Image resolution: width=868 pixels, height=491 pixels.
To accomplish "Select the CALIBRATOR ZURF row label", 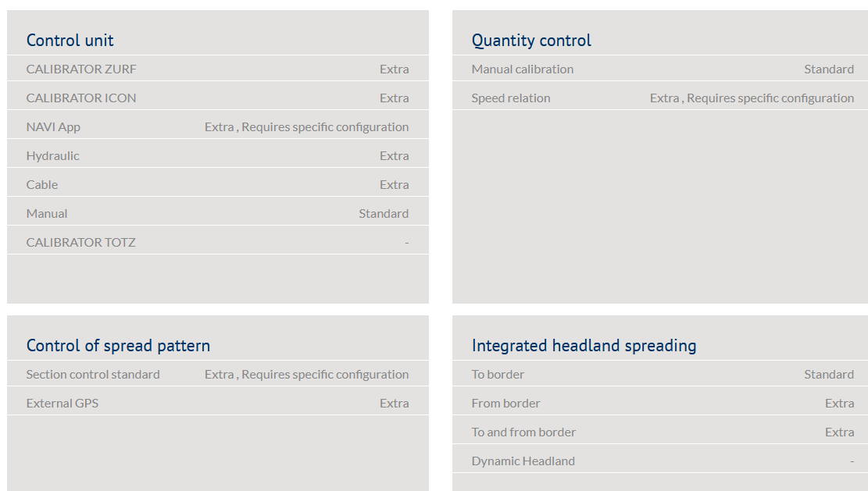I will (81, 69).
